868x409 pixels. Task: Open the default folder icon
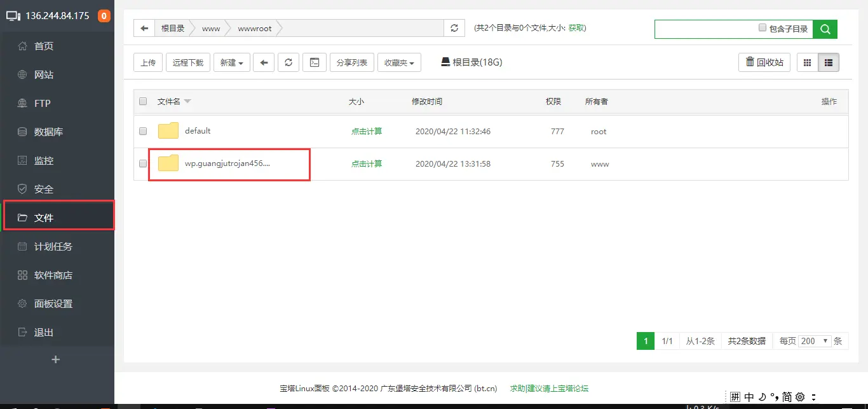tap(168, 130)
